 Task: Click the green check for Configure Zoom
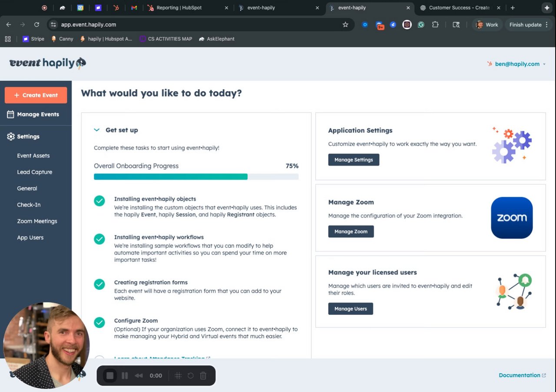point(99,322)
